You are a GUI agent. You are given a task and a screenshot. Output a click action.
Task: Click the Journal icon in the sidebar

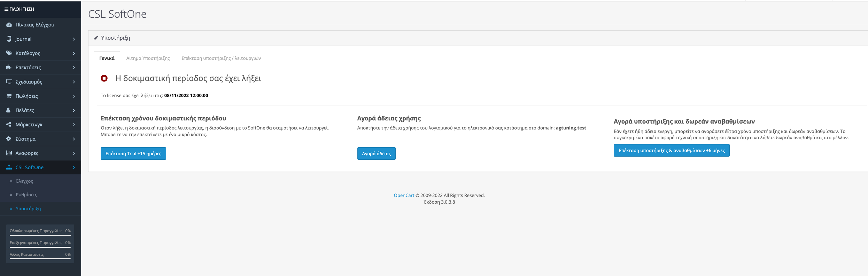click(x=9, y=39)
